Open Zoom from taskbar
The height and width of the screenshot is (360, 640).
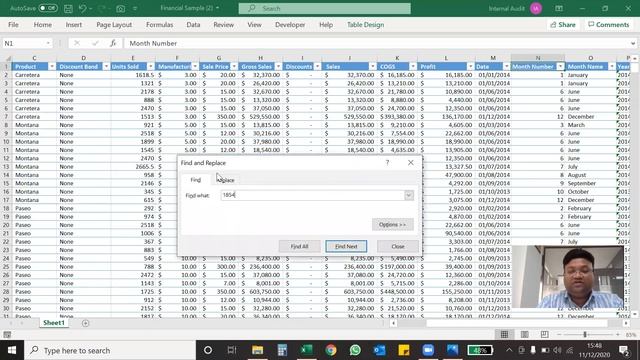click(x=428, y=350)
